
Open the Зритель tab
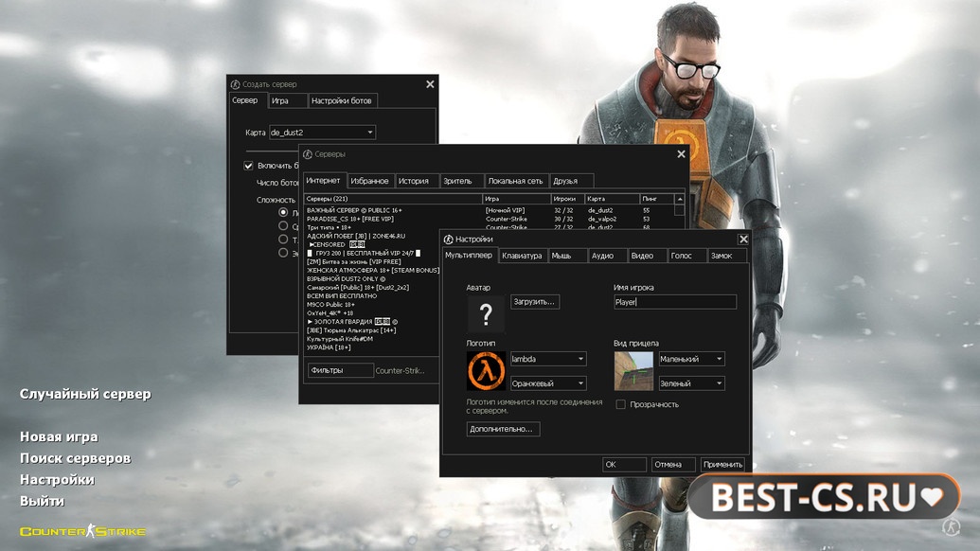(x=461, y=181)
